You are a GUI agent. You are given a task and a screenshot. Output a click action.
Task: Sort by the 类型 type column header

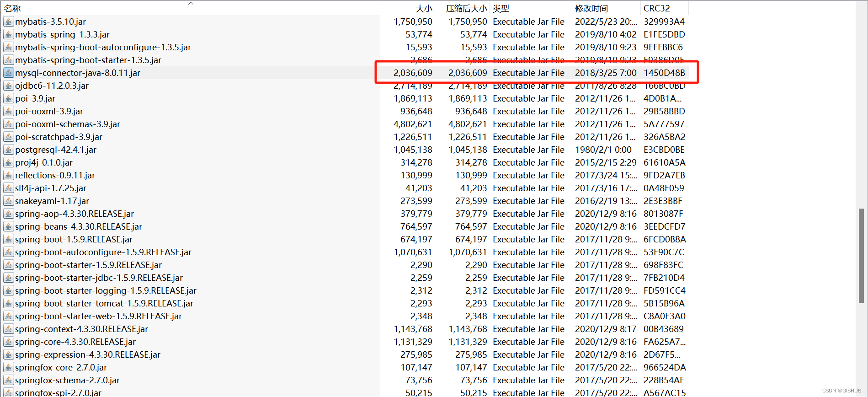(x=501, y=8)
